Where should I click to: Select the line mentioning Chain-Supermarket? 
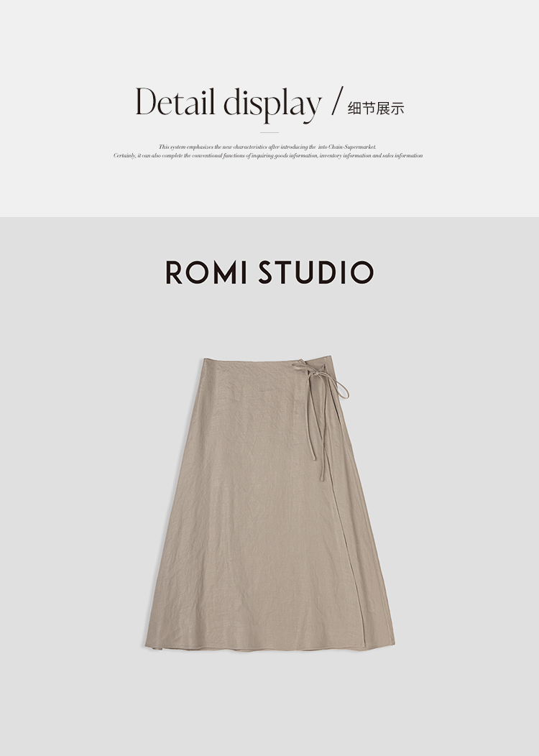(267, 147)
